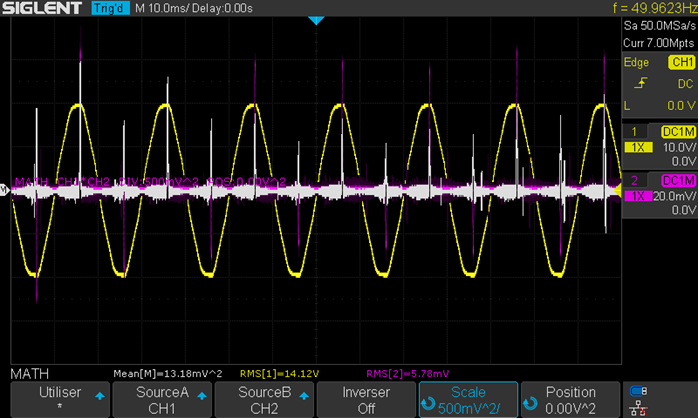Click the CH1 trigger source label
The height and width of the screenshot is (419, 699).
click(x=682, y=62)
